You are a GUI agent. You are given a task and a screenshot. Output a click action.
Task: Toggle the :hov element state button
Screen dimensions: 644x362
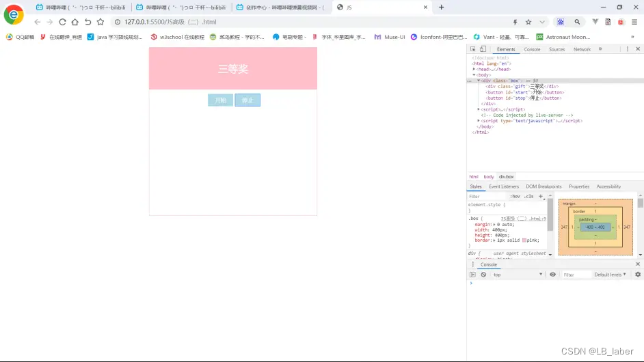click(x=515, y=197)
